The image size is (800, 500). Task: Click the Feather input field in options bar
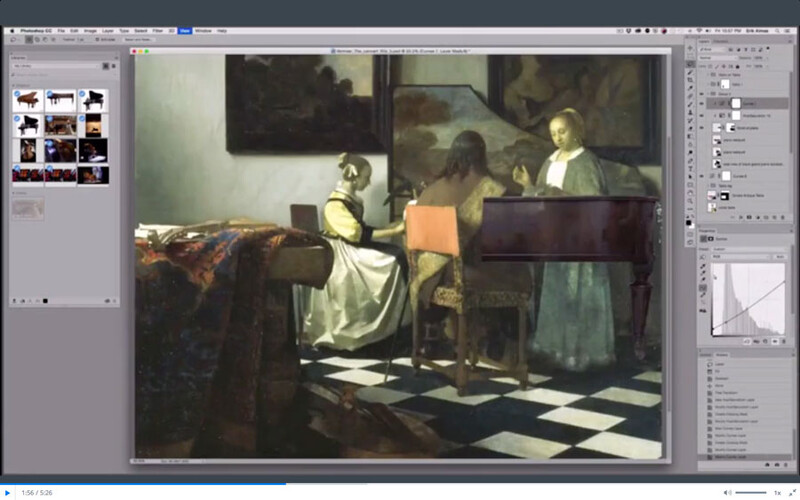point(84,40)
